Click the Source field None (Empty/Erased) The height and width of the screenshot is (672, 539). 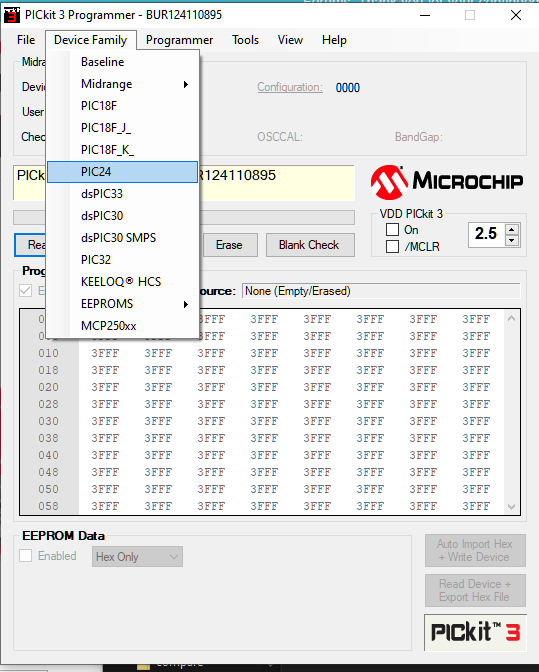[381, 291]
